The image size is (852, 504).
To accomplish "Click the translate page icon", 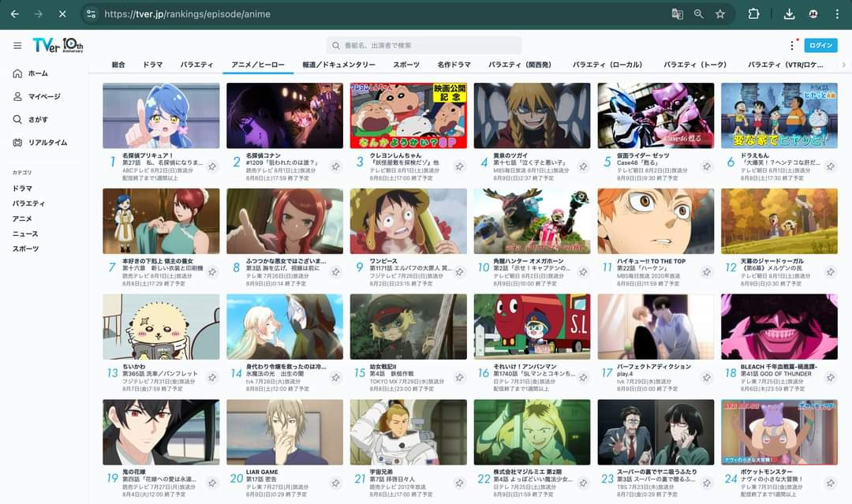I will pos(677,14).
